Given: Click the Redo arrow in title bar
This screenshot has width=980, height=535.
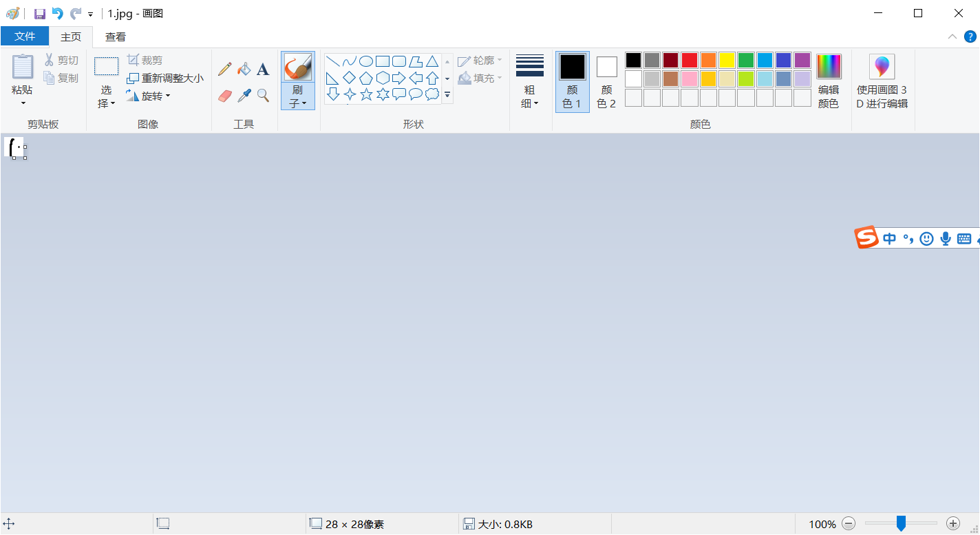Looking at the screenshot, I should click(76, 13).
